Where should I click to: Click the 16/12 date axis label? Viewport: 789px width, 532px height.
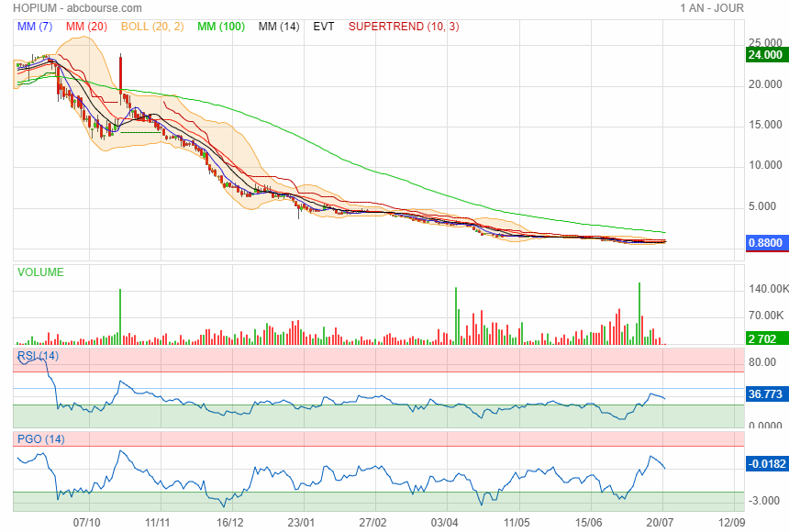point(230,523)
